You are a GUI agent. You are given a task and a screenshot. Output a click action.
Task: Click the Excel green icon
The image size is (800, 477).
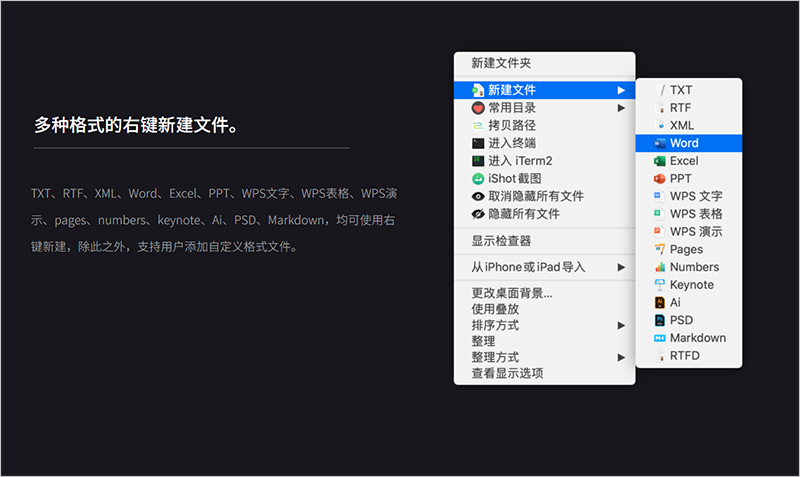(660, 161)
